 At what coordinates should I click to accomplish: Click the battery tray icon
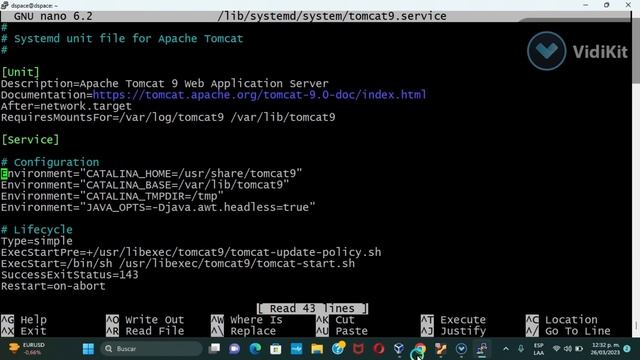click(x=579, y=349)
